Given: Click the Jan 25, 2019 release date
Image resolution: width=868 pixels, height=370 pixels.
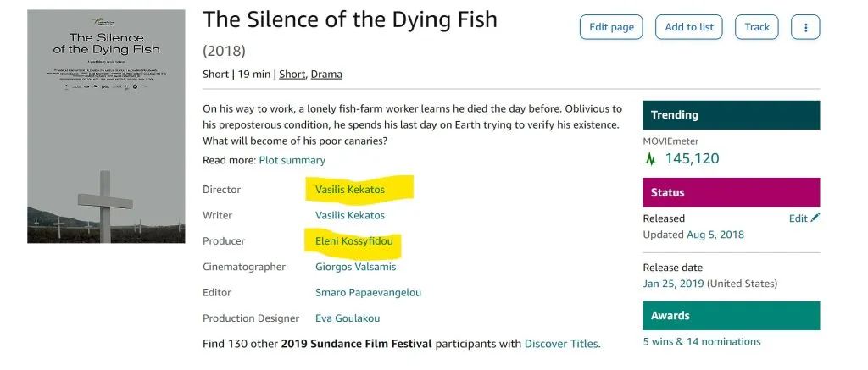Looking at the screenshot, I should point(673,284).
